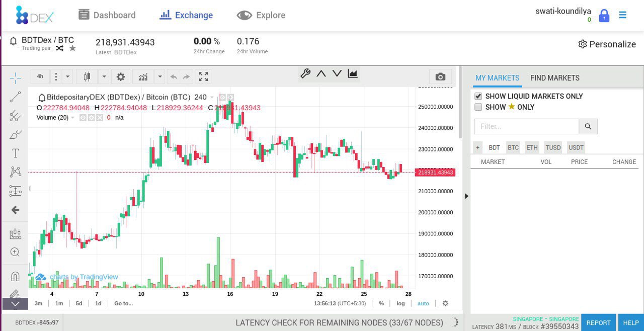
Task: Click the redo arrow in chart toolbar
Action: point(187,76)
